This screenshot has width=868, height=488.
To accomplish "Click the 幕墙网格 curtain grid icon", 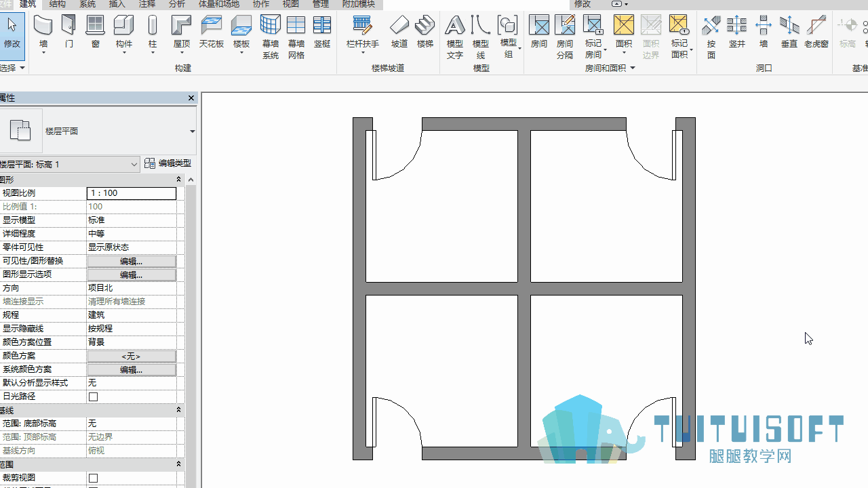I will click(296, 26).
